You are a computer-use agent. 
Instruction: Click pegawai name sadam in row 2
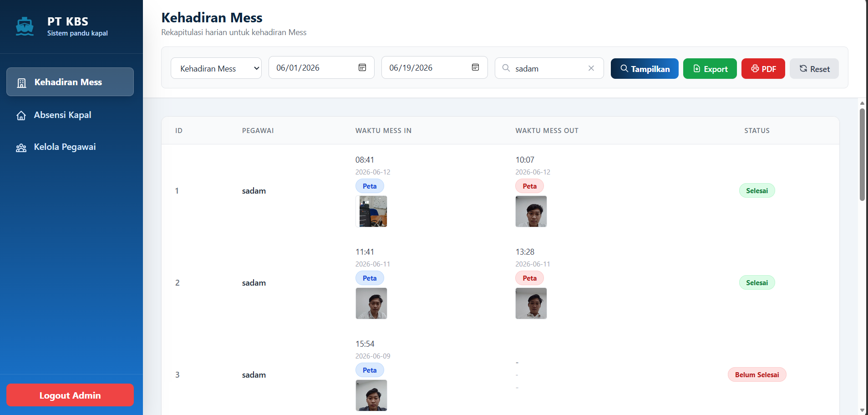(x=254, y=283)
